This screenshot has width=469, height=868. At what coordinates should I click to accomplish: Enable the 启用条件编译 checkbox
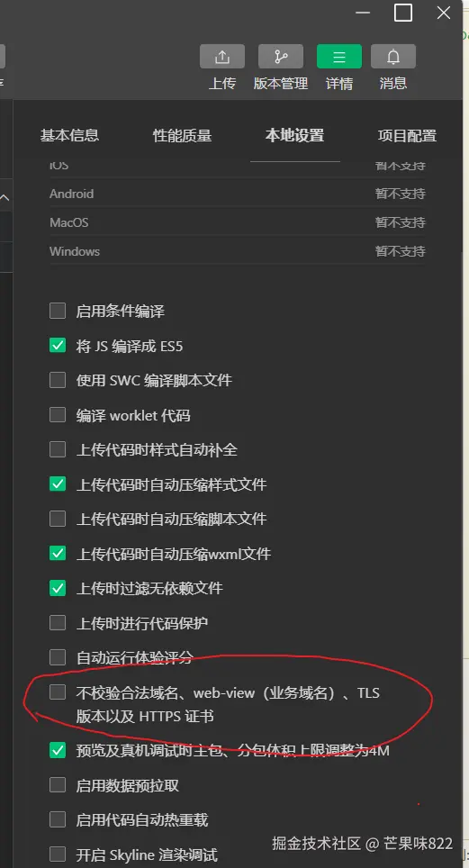(58, 311)
